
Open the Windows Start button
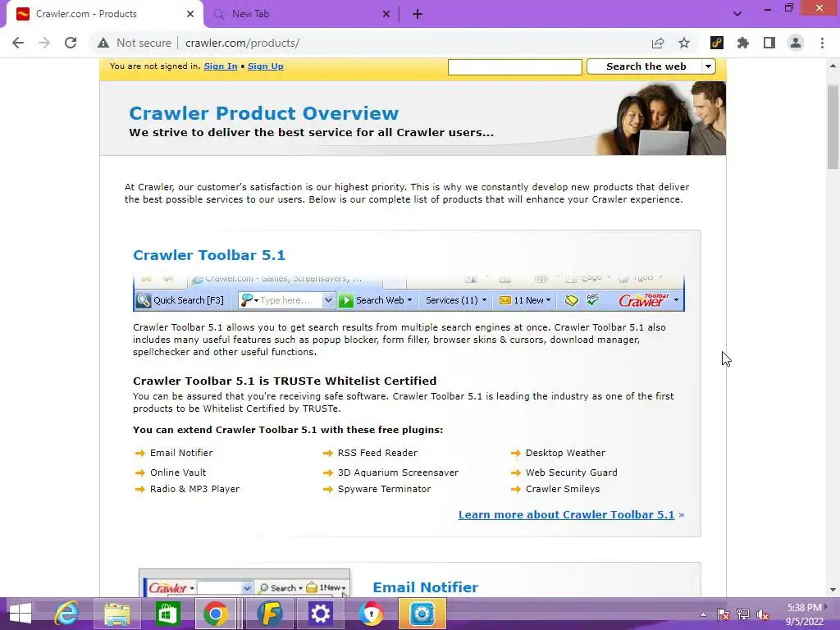(20, 614)
